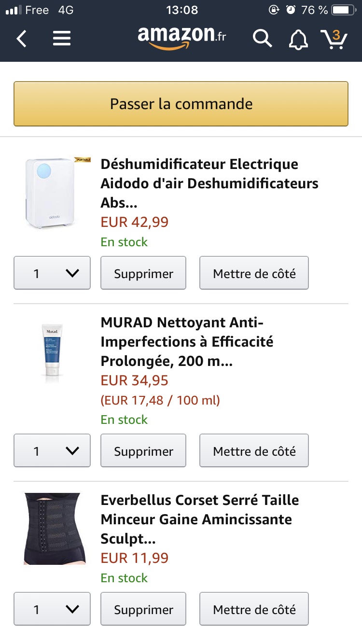Remove the Everbellus corset with Supprimer
The width and height of the screenshot is (362, 644).
pyautogui.click(x=143, y=609)
